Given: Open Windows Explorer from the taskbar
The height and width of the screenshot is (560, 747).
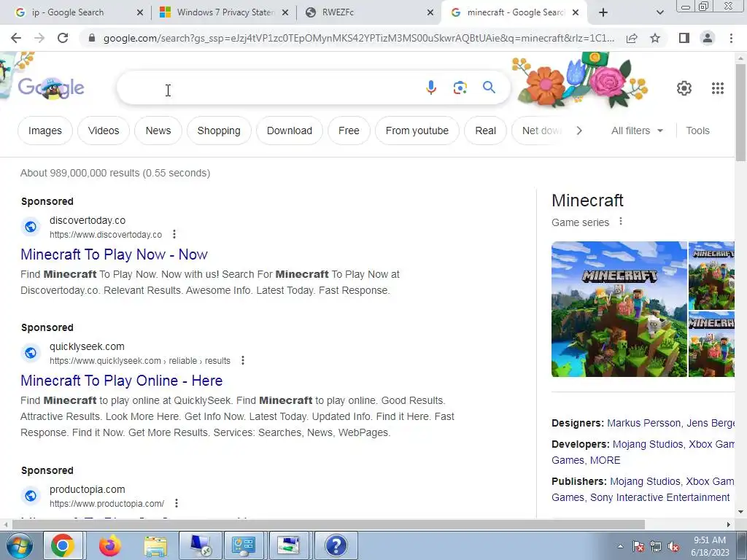Looking at the screenshot, I should point(155,545).
